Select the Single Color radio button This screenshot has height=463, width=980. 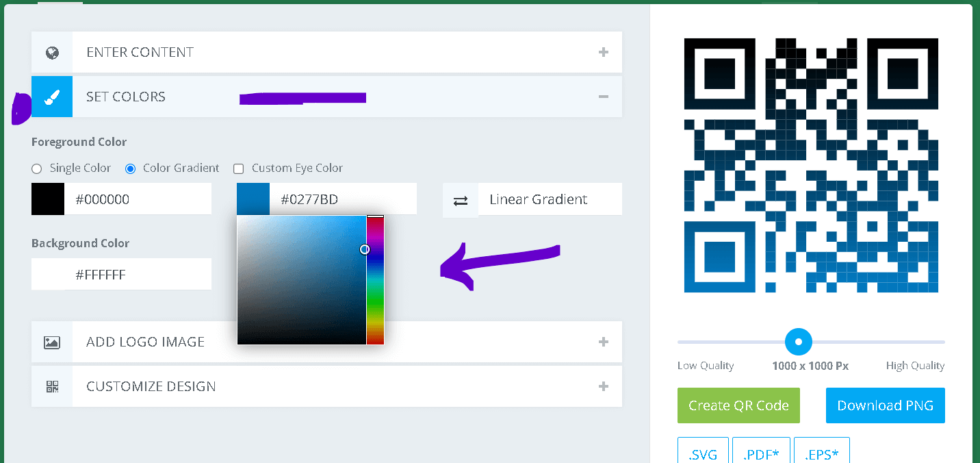click(x=37, y=168)
